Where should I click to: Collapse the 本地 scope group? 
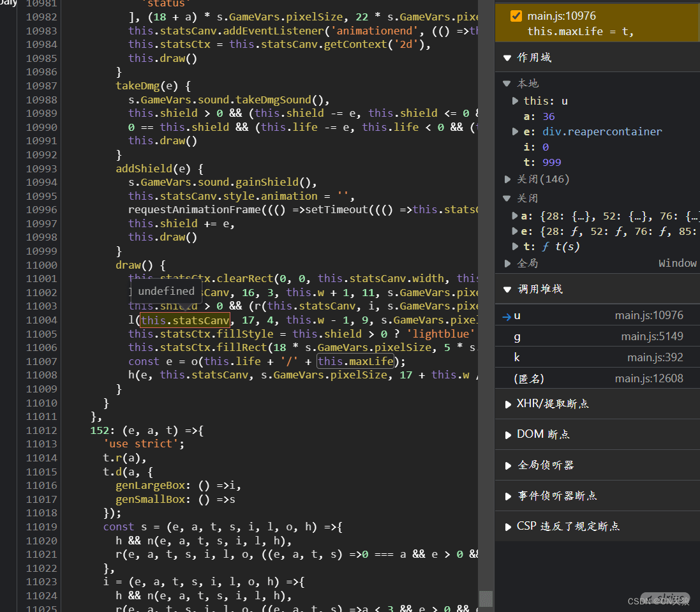(507, 84)
